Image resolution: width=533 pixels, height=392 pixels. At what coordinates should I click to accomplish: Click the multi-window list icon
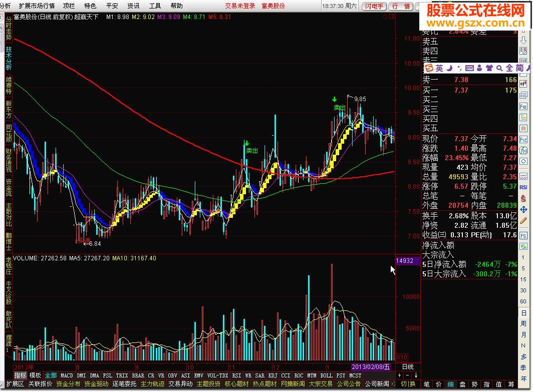tap(523, 95)
